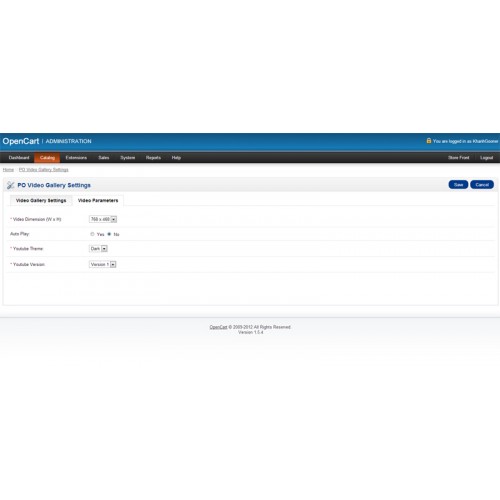Switch to Video Parameters tab
The width and height of the screenshot is (500, 500).
click(x=98, y=200)
